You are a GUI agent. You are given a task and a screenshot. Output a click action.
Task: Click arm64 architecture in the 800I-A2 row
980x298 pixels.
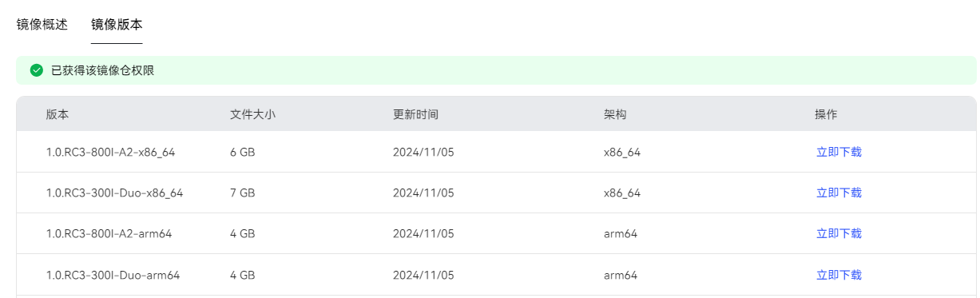pyautogui.click(x=621, y=233)
